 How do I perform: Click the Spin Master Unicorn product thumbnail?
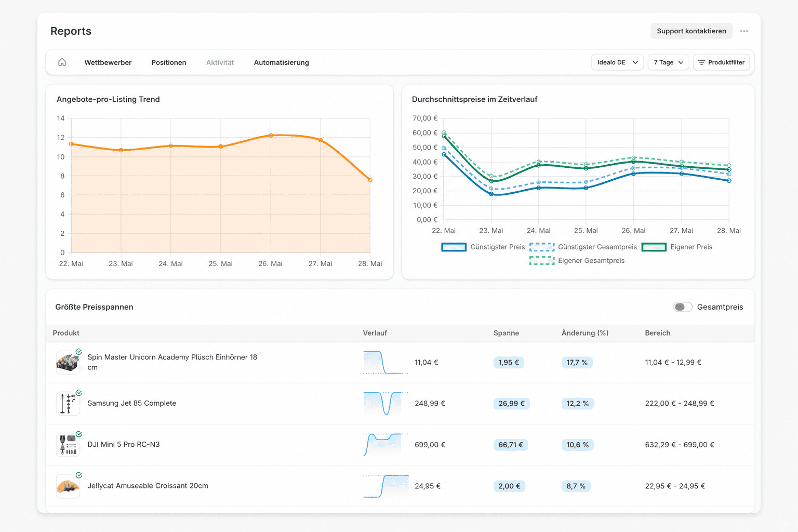coord(68,362)
